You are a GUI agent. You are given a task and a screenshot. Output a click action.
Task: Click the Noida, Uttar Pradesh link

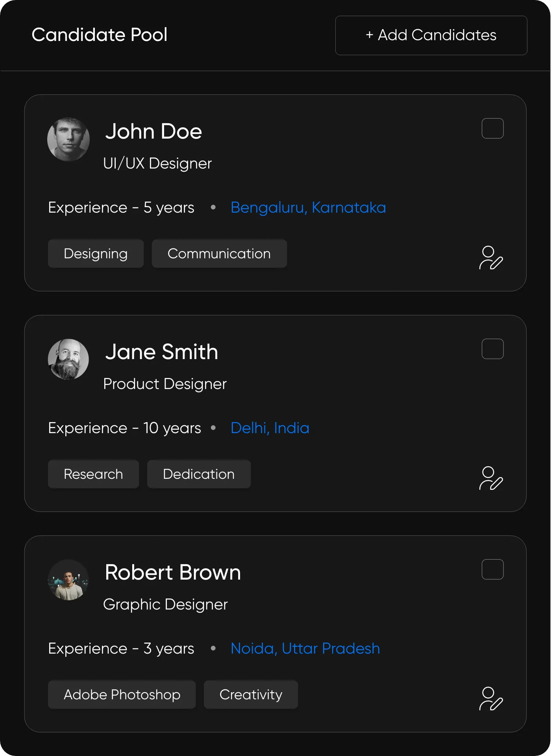point(305,649)
